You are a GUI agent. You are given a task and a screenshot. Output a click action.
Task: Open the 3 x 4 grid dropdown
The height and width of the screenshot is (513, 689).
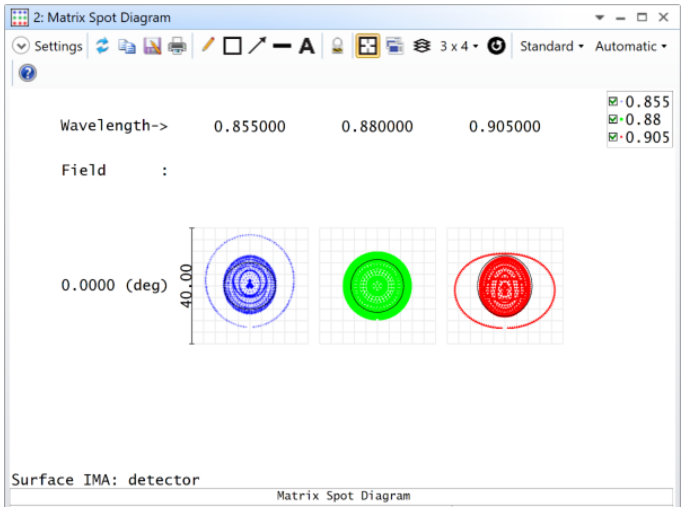point(459,46)
